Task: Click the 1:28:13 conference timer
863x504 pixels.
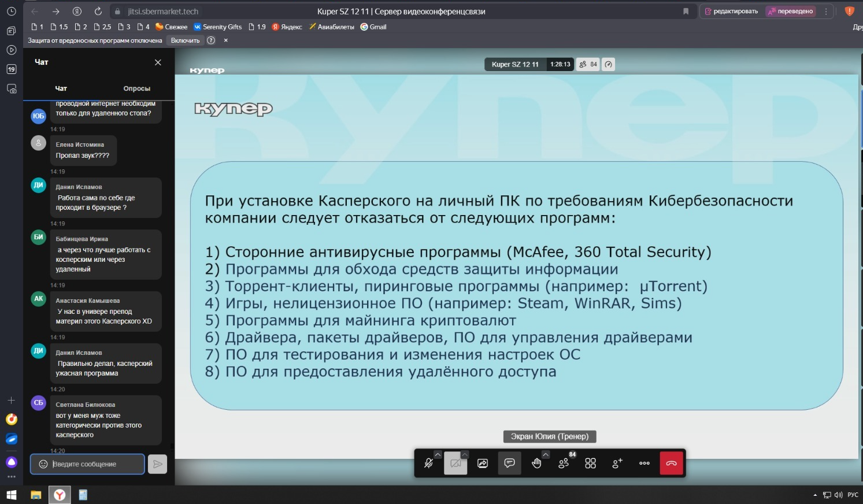Action: tap(560, 64)
